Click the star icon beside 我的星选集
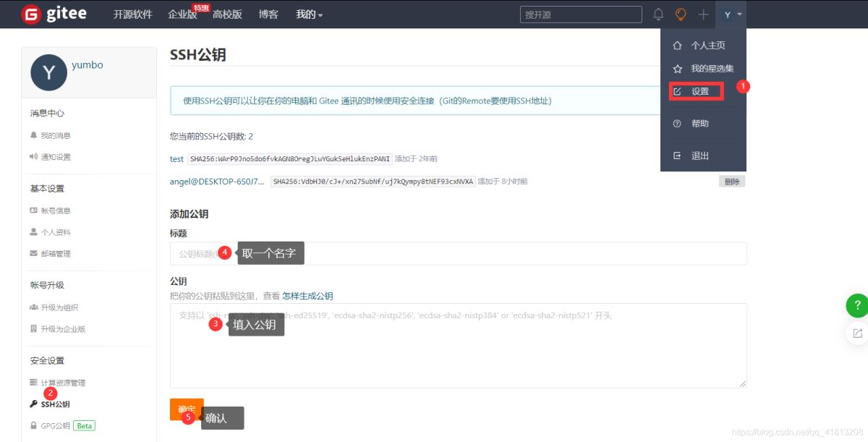 click(677, 68)
